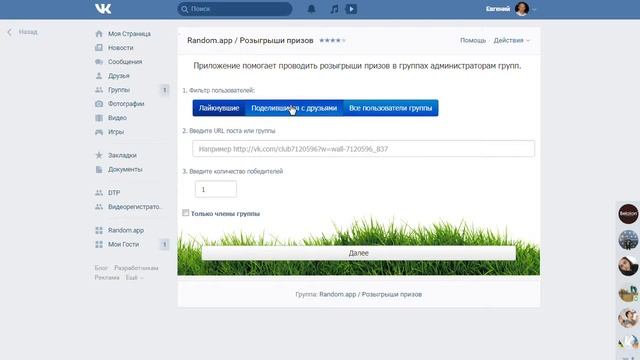
Task: Open Документы in sidebar
Action: tap(125, 169)
